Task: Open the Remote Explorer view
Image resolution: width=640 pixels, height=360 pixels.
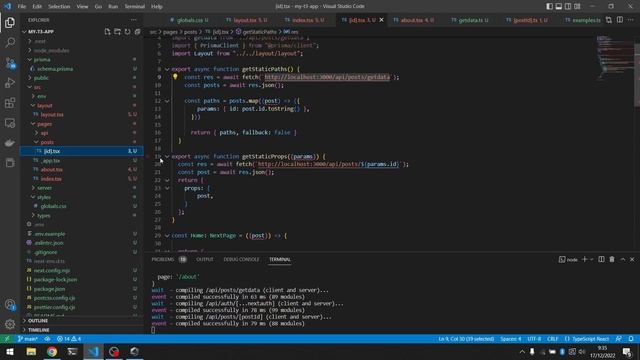Action: (x=10, y=123)
